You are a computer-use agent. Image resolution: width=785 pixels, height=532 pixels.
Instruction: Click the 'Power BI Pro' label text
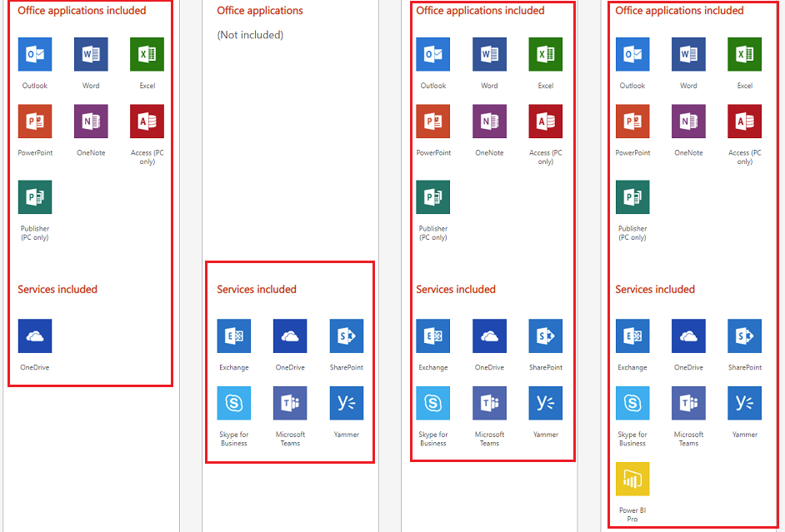632,515
